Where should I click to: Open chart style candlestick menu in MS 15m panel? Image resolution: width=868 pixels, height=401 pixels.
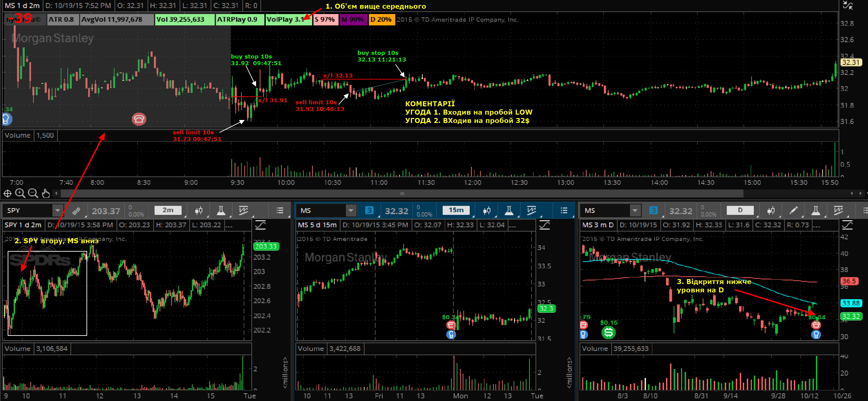pos(487,211)
